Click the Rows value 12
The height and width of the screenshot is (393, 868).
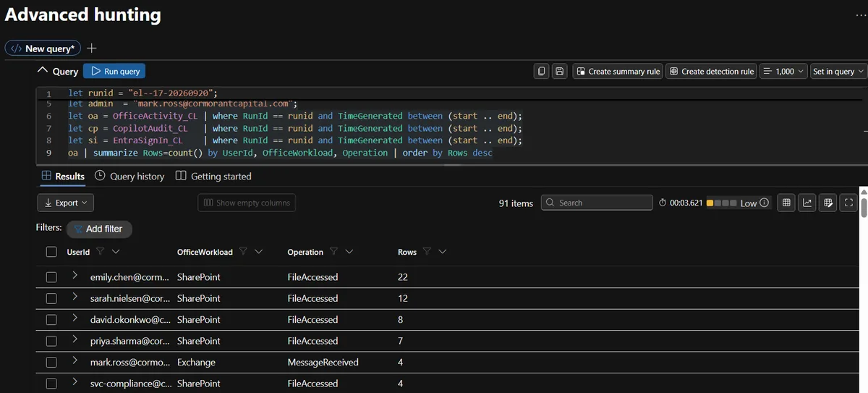403,298
